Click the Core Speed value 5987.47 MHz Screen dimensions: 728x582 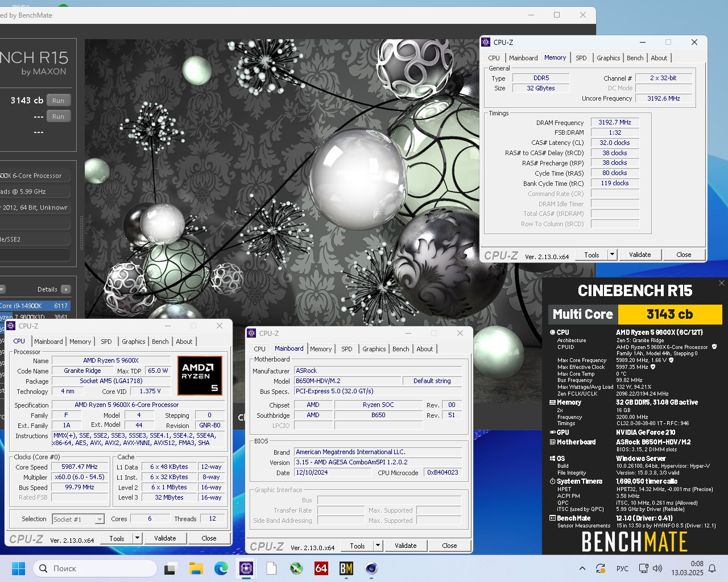pos(80,467)
